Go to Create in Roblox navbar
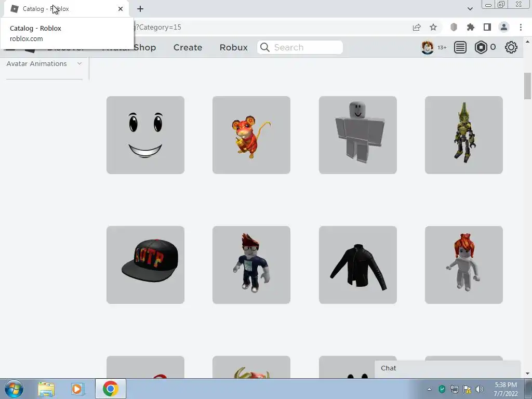 tap(188, 47)
